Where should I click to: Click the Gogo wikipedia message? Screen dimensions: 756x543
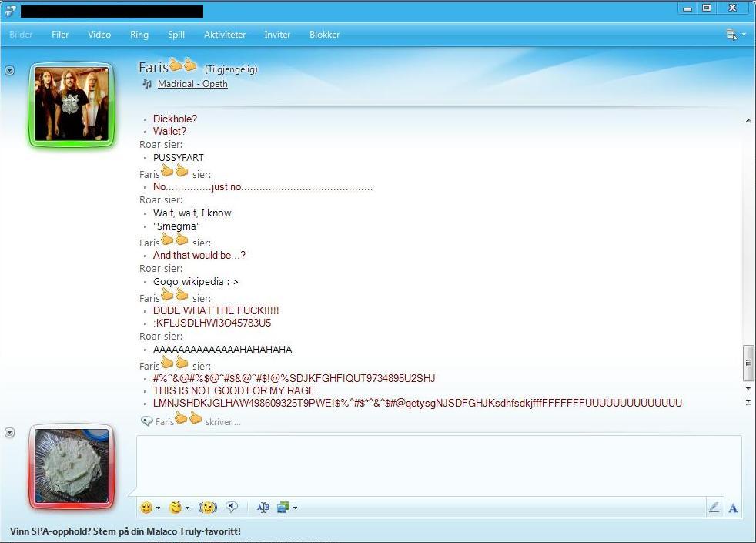(x=196, y=282)
